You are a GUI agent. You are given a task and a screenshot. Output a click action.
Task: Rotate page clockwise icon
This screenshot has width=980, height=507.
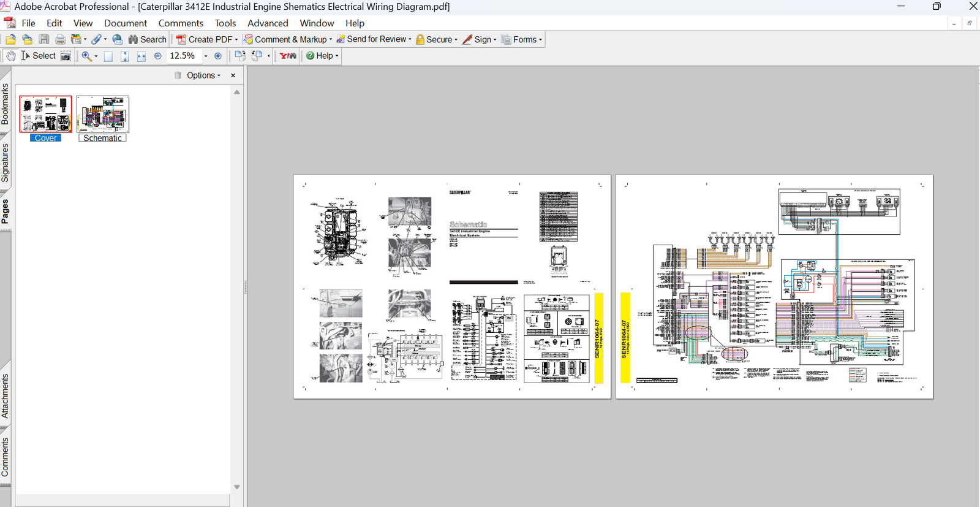coord(240,56)
